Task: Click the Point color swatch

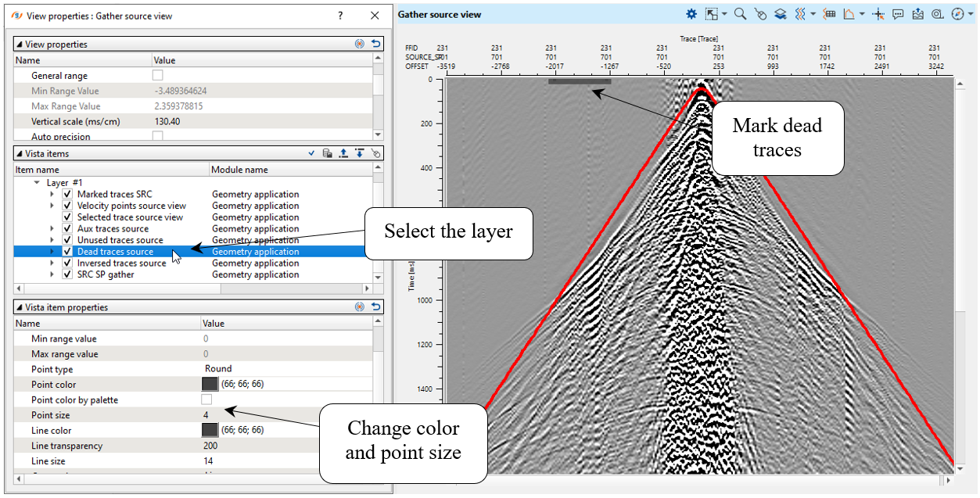Action: click(x=210, y=384)
